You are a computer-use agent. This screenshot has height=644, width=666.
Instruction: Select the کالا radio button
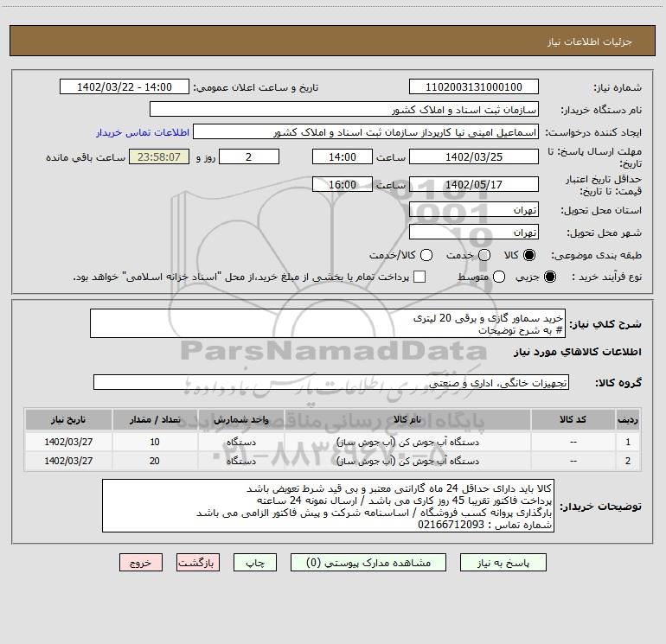529,255
